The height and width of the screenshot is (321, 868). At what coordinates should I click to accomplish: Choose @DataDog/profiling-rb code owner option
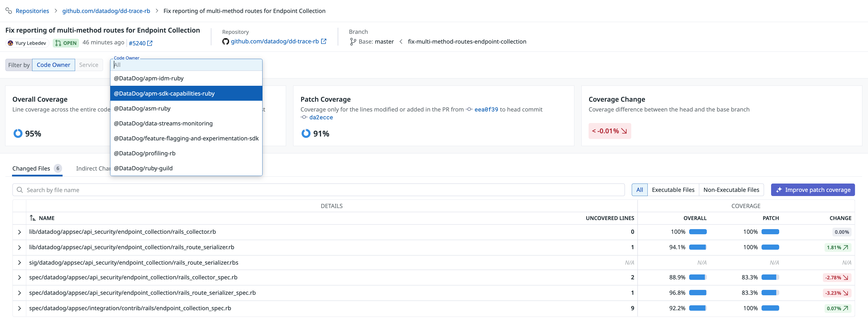click(x=145, y=153)
